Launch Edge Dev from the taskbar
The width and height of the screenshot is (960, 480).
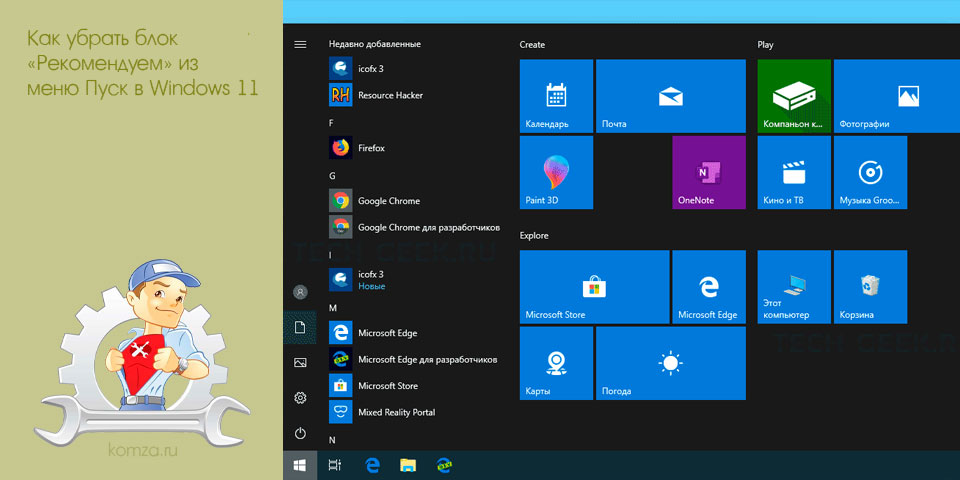[x=444, y=465]
